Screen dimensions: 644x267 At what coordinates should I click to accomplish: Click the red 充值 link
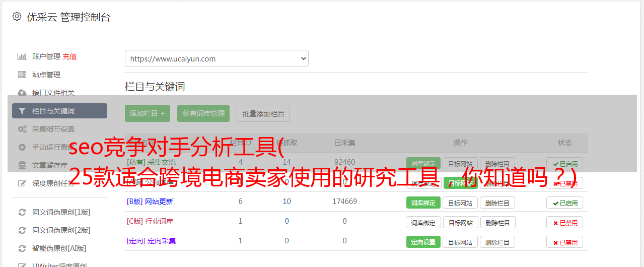70,56
